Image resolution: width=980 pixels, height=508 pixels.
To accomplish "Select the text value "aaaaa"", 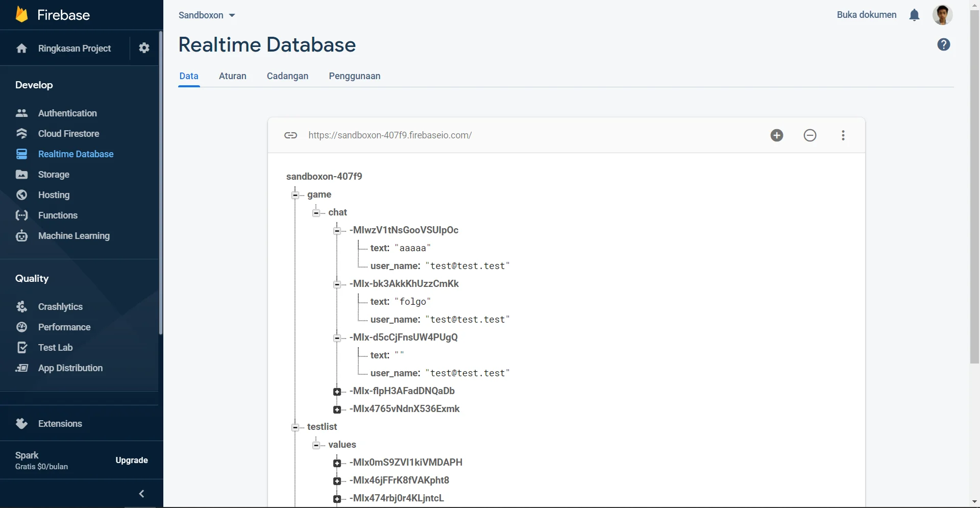I will pos(413,248).
